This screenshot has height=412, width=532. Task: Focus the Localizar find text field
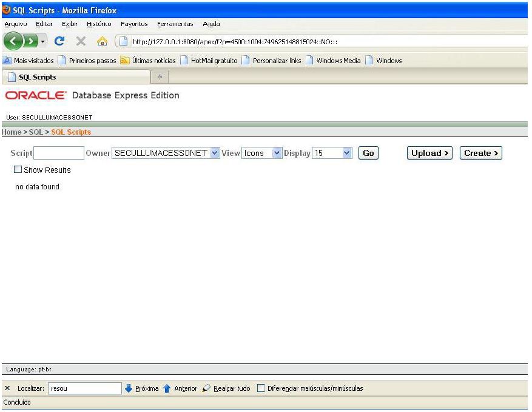85,388
